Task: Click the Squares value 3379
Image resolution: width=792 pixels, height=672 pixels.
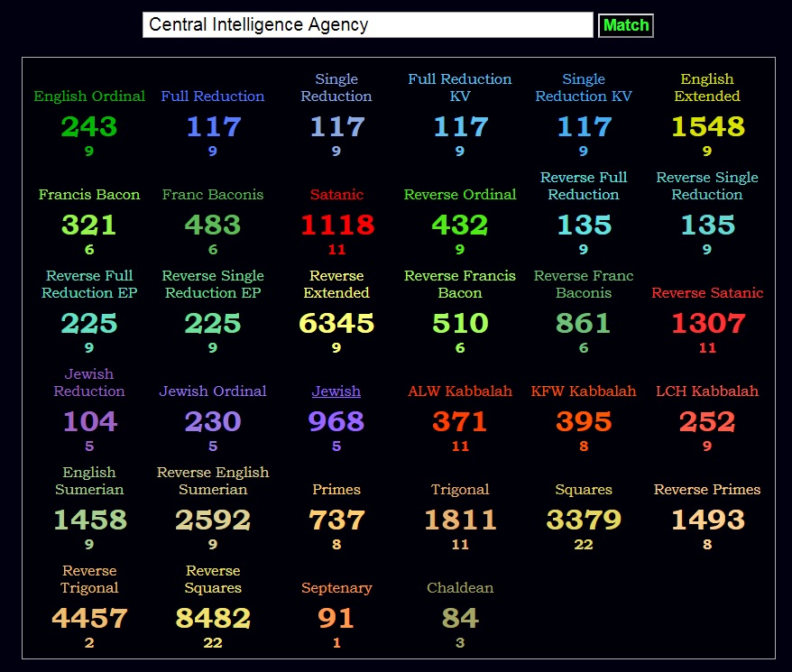Action: tap(584, 520)
